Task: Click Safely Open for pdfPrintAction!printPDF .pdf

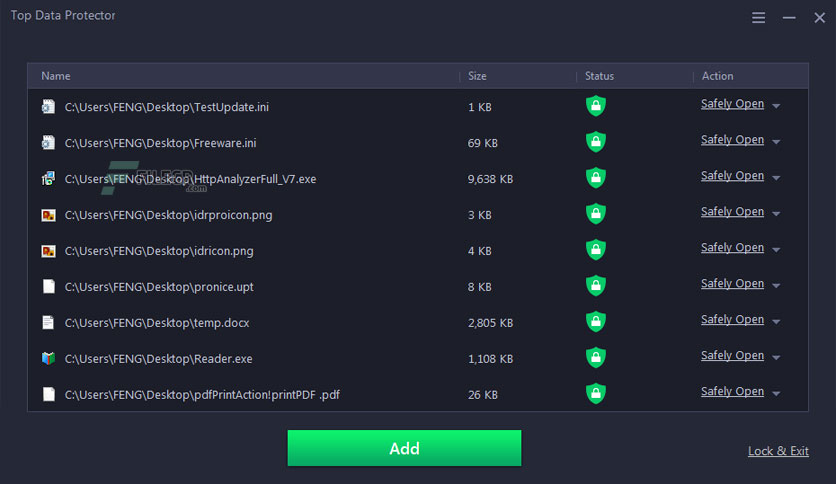Action: [x=732, y=391]
